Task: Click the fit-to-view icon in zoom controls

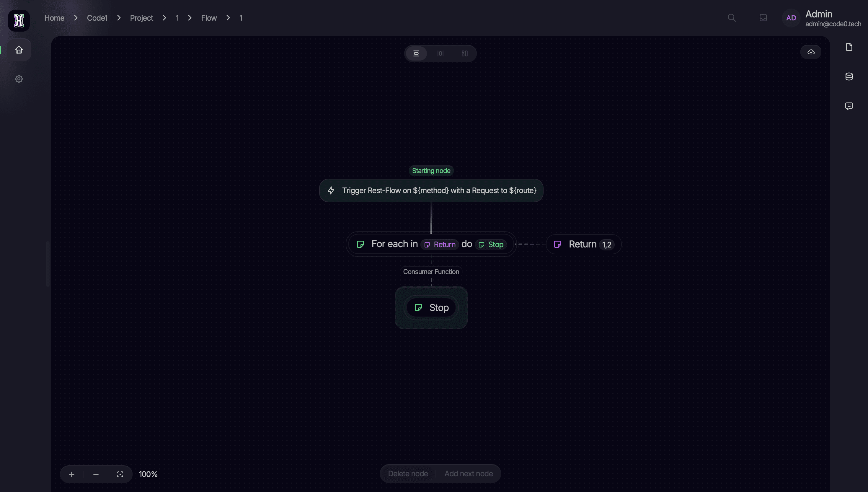Action: coord(120,474)
